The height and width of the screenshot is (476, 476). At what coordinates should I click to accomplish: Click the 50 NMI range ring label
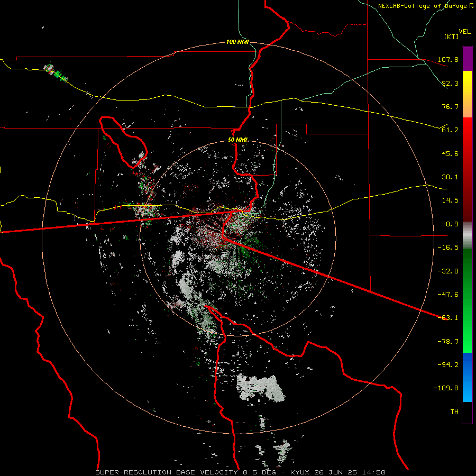click(237, 140)
